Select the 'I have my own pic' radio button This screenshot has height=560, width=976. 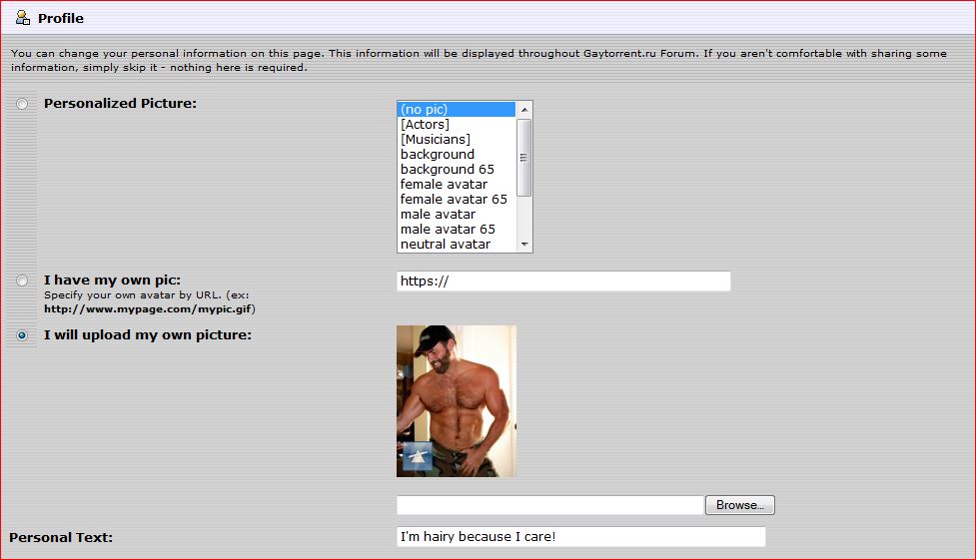(x=22, y=280)
